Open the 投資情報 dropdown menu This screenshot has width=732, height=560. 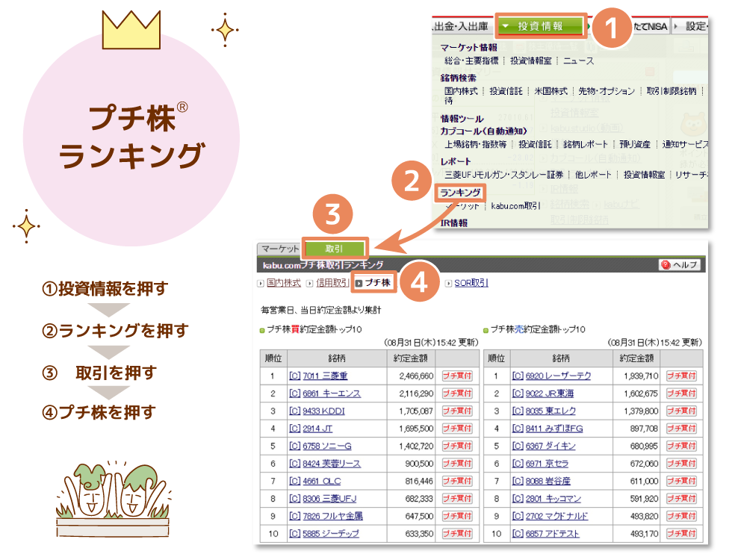point(540,26)
